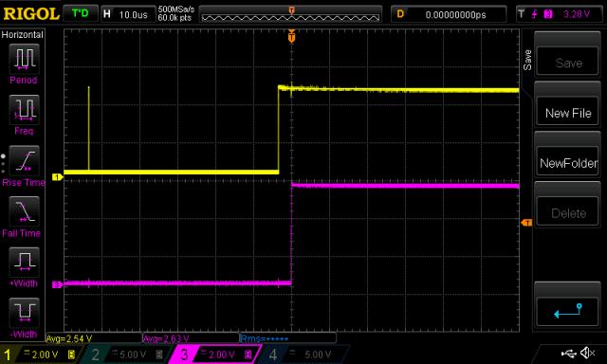Click the orange trigger position T marker
Viewport: 607px width, 364px height.
291,36
